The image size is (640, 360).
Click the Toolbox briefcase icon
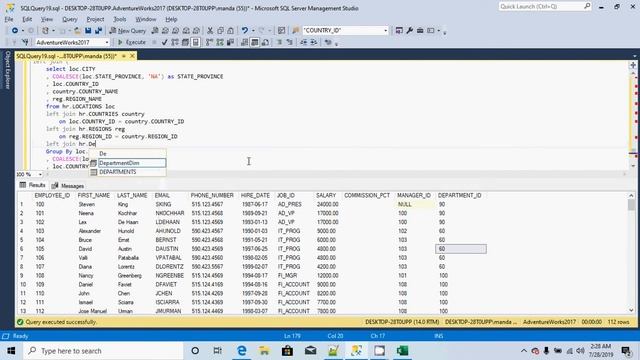[x=420, y=31]
